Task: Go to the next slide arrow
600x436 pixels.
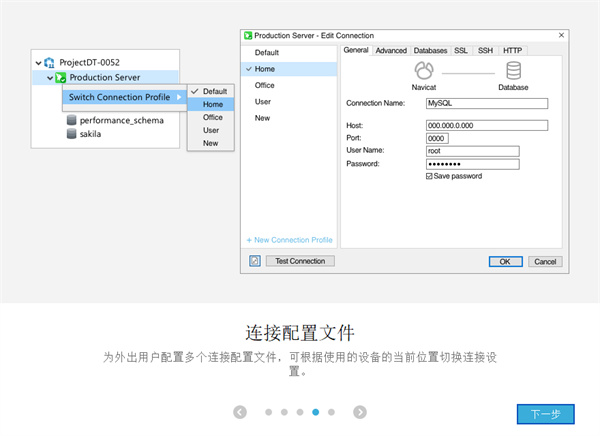Action: (x=360, y=412)
